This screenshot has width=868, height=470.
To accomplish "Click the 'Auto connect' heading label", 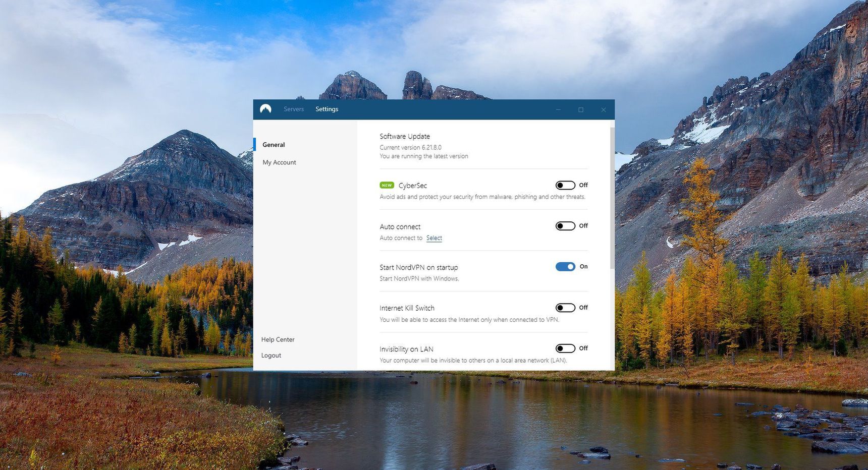I will (400, 227).
